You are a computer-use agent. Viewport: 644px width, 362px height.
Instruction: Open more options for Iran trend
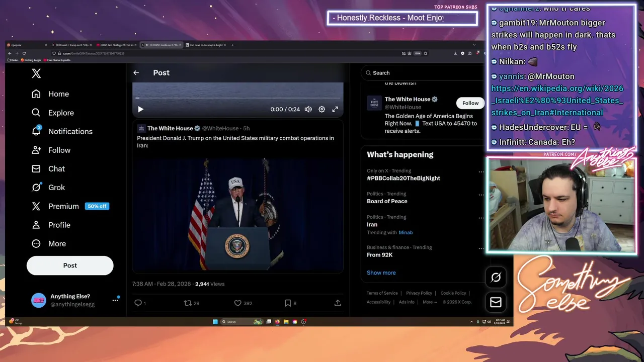[x=481, y=218]
